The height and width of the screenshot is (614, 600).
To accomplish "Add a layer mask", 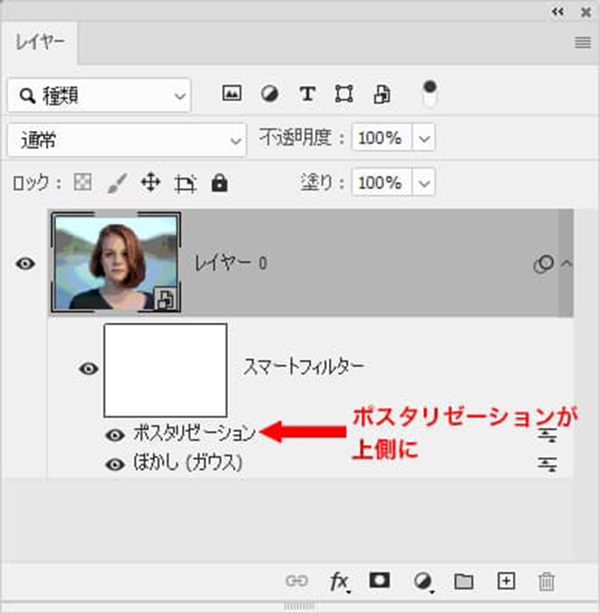I will pyautogui.click(x=380, y=580).
